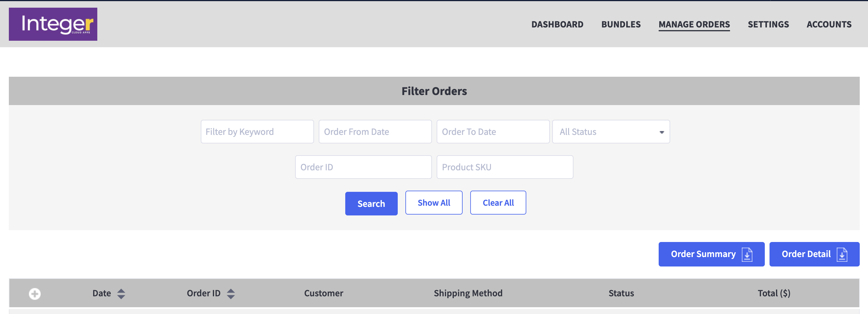Click the Order Summary download icon

click(747, 254)
